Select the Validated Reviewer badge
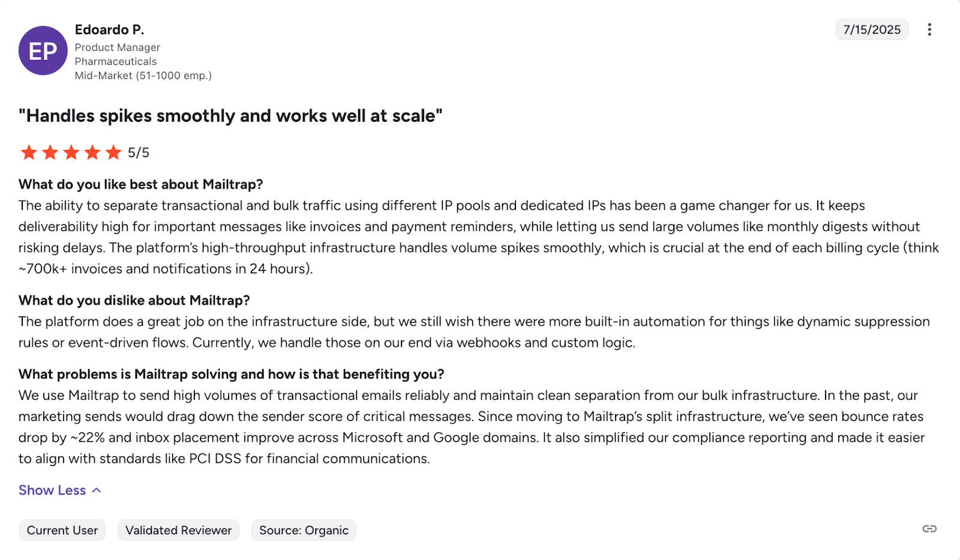This screenshot has width=960, height=560. tap(178, 530)
